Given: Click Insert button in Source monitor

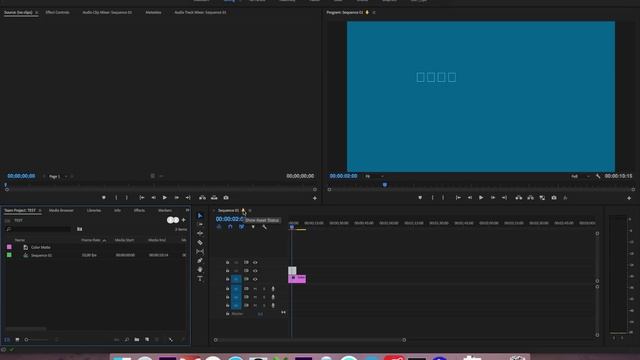Looking at the screenshot, I should click(202, 198).
